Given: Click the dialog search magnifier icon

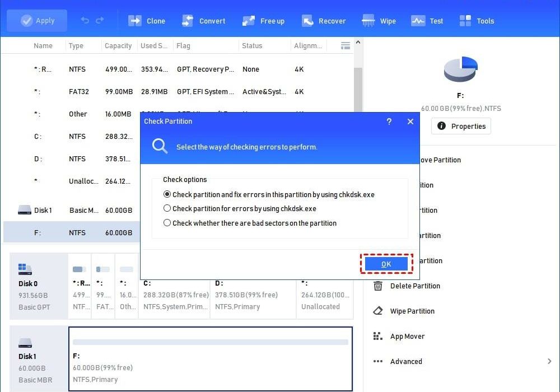Looking at the screenshot, I should (x=160, y=146).
